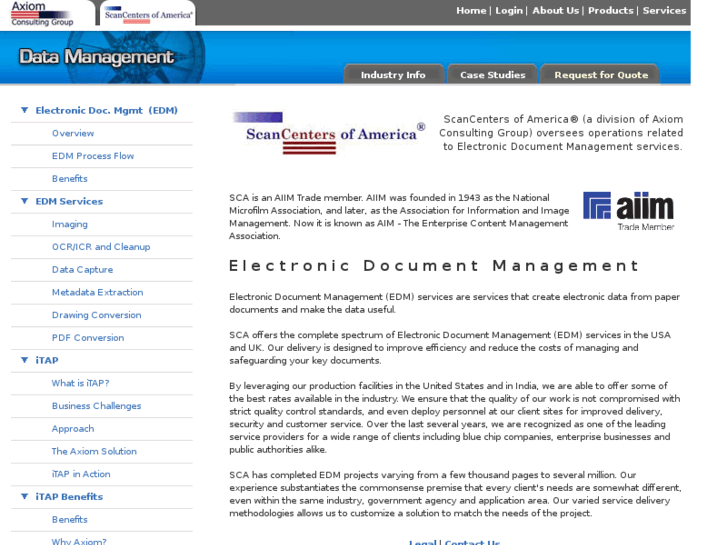Image resolution: width=727 pixels, height=545 pixels.
Task: Open the Data Capture link
Action: click(83, 269)
